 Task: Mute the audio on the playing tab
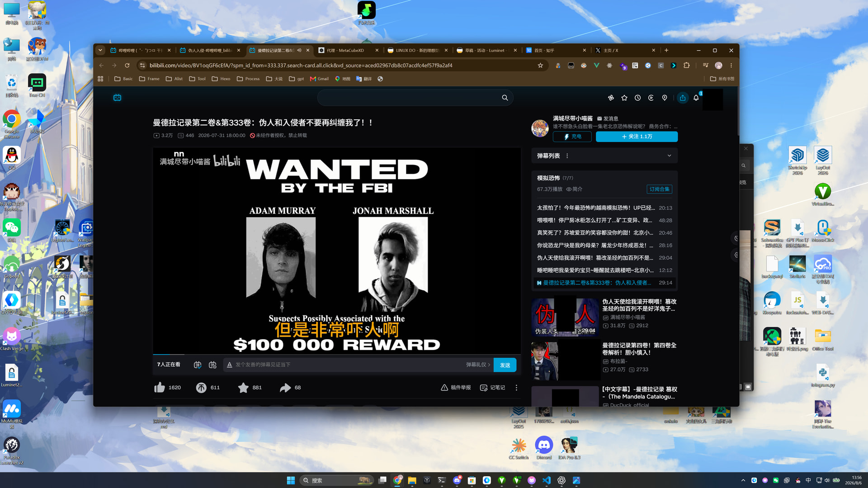[x=299, y=50]
